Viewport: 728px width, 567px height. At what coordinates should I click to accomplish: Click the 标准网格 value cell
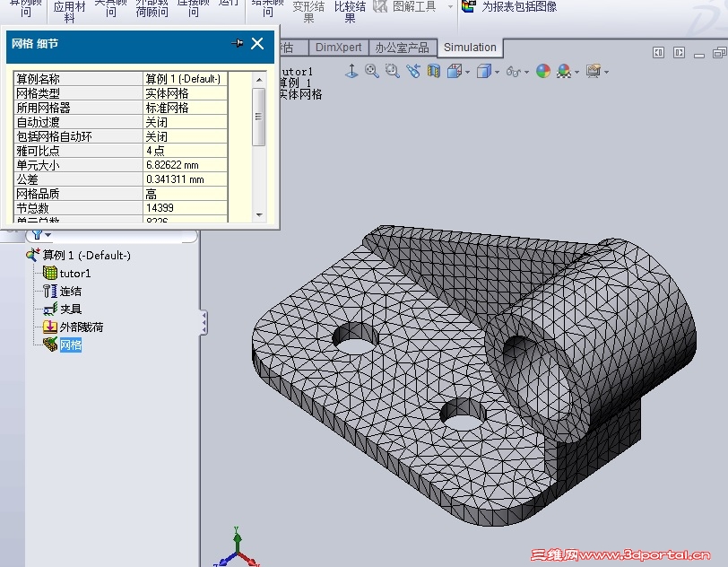click(x=185, y=108)
